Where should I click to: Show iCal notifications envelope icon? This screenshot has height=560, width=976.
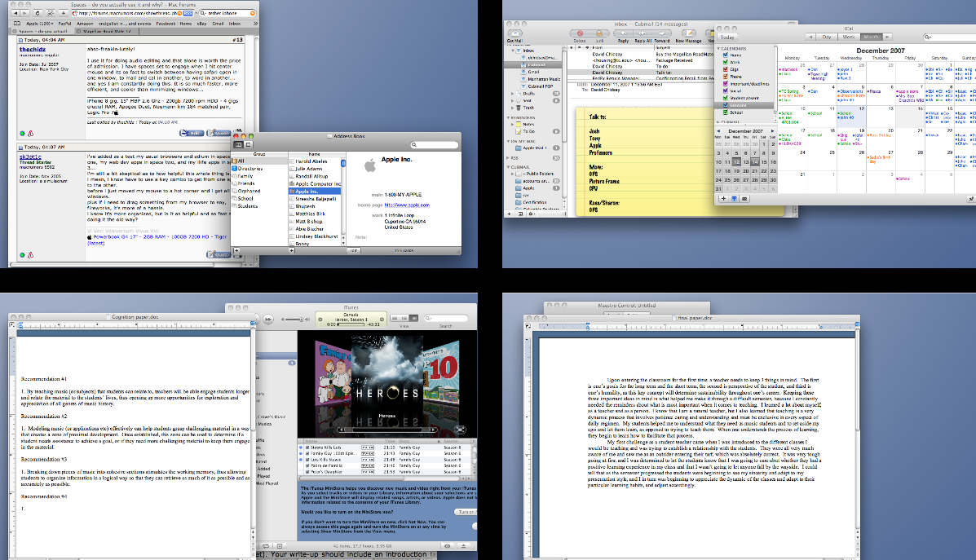coord(744,199)
